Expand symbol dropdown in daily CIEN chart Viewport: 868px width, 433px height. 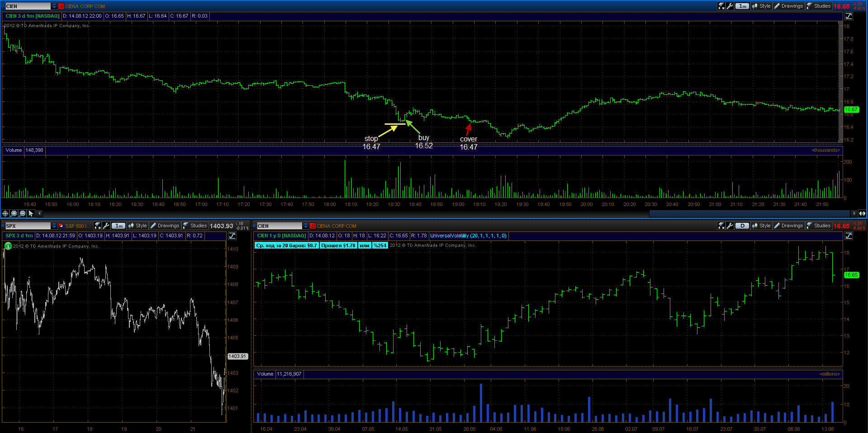(x=306, y=226)
